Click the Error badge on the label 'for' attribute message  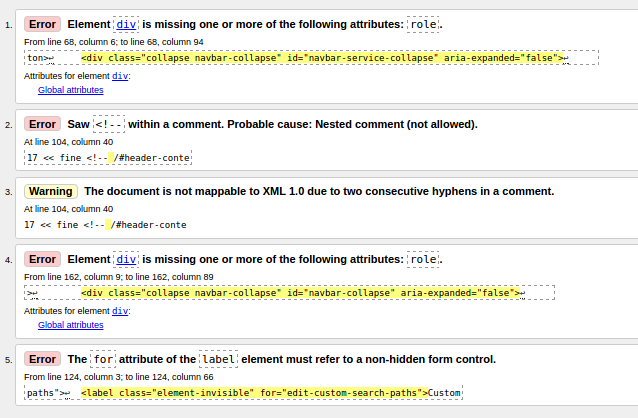click(42, 359)
